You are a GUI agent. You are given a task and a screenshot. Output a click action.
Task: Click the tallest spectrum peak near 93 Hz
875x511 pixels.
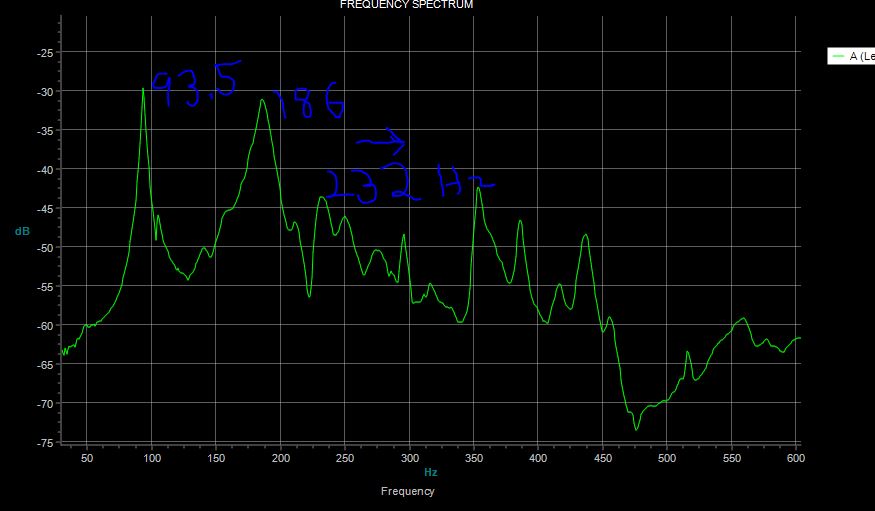tap(143, 89)
